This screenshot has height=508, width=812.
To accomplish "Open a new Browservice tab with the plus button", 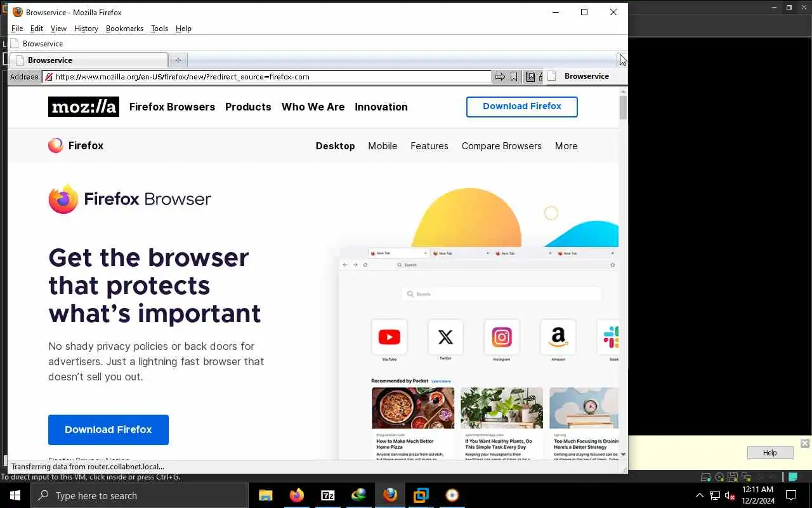I will coord(178,60).
